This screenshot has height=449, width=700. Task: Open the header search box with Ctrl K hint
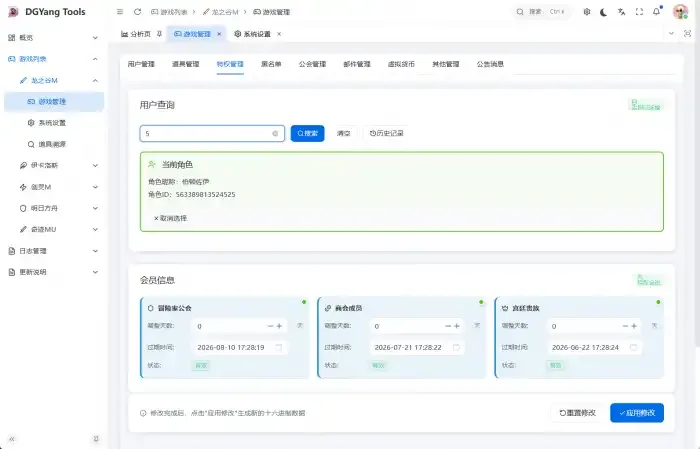click(x=541, y=12)
